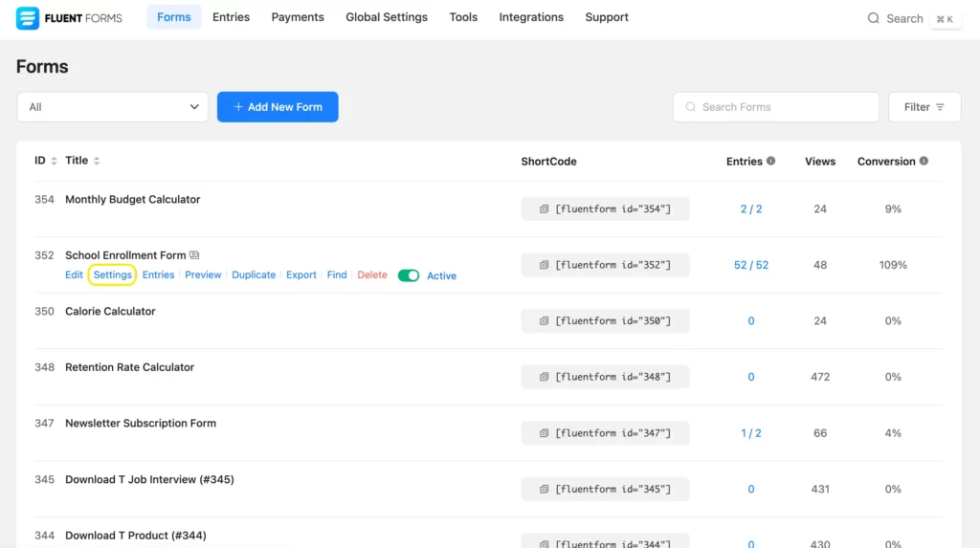Click the Entries column info icon
The image size is (980, 548).
point(770,161)
